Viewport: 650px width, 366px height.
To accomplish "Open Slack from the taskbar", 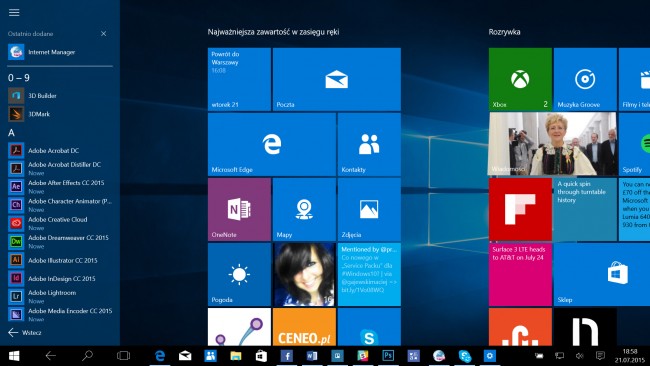I will (x=363, y=356).
